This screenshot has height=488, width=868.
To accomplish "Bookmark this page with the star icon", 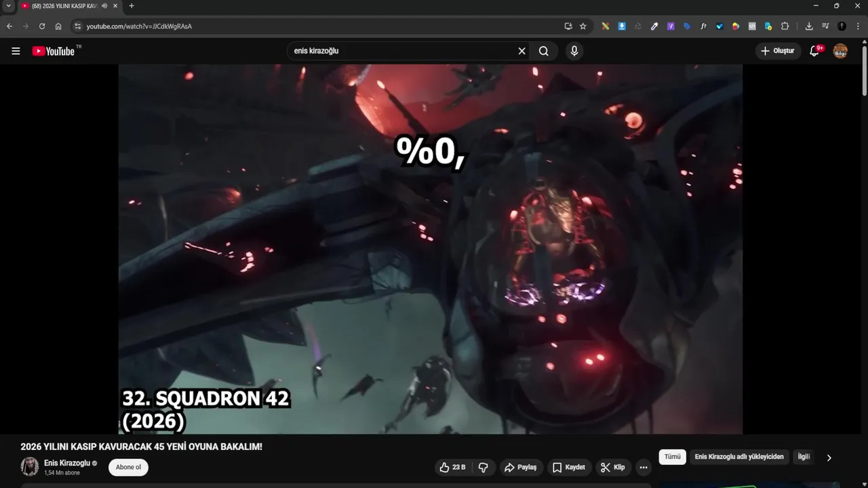I will 583,26.
